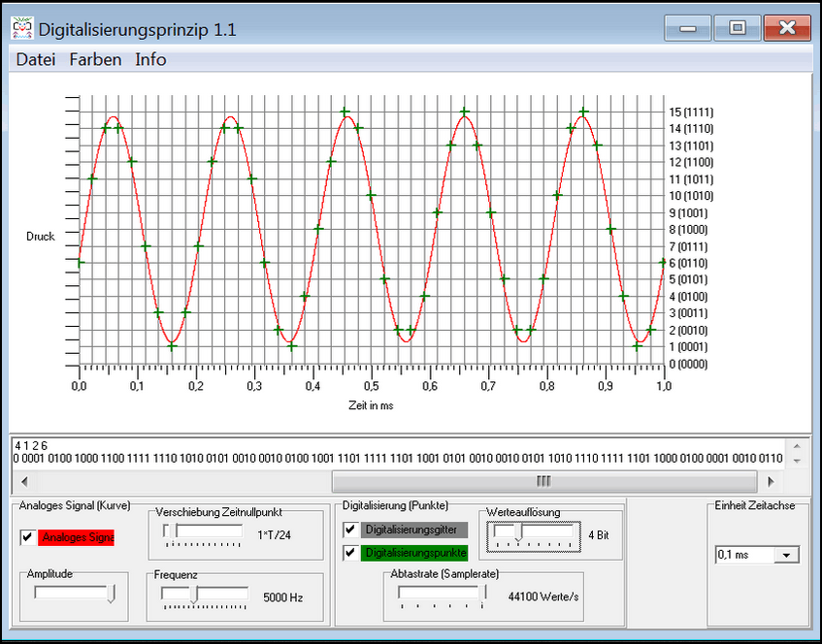Click the green Digitalisierungspunkte color label
The image size is (822, 644).
(x=414, y=553)
